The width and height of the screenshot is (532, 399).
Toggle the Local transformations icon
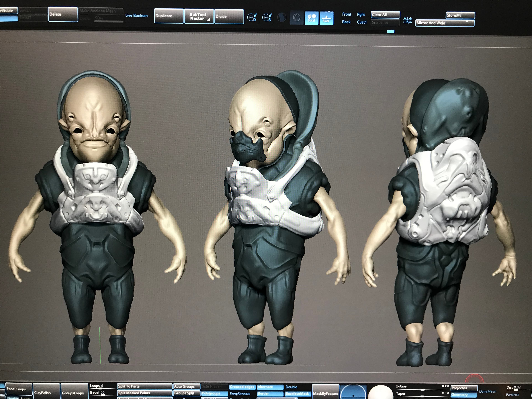[311, 18]
